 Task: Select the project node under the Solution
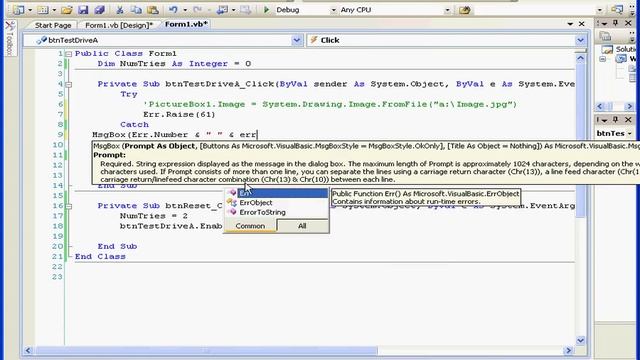click(x=621, y=59)
